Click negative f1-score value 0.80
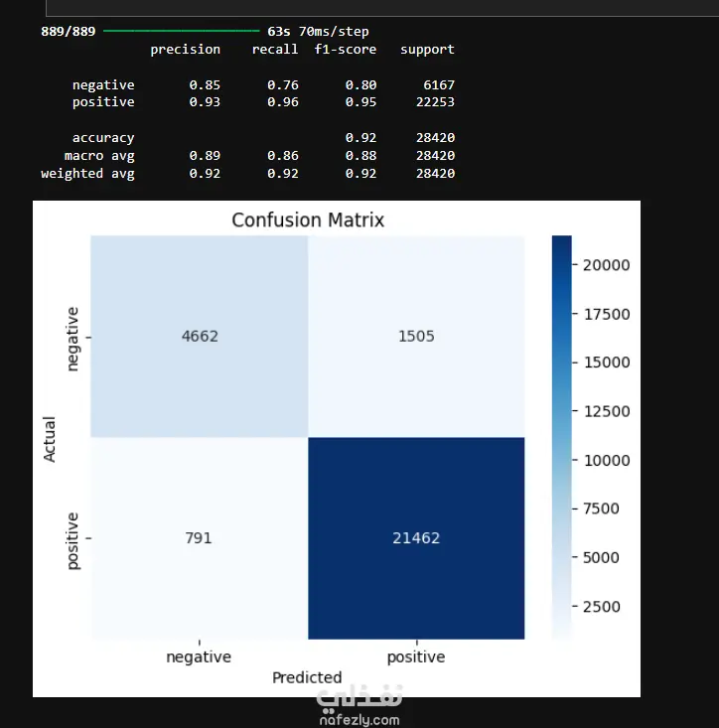719x728 pixels. 360,85
